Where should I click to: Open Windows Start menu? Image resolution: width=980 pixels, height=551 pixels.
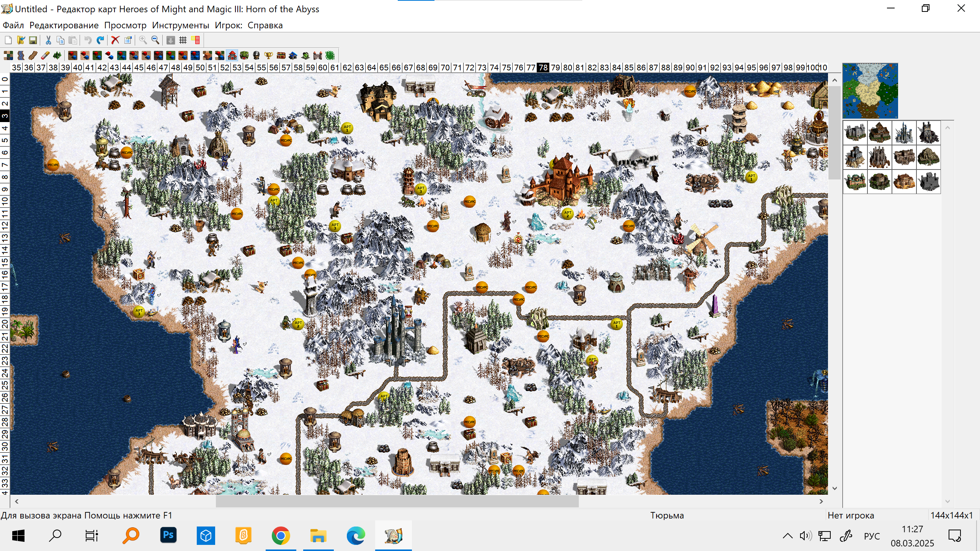[18, 536]
